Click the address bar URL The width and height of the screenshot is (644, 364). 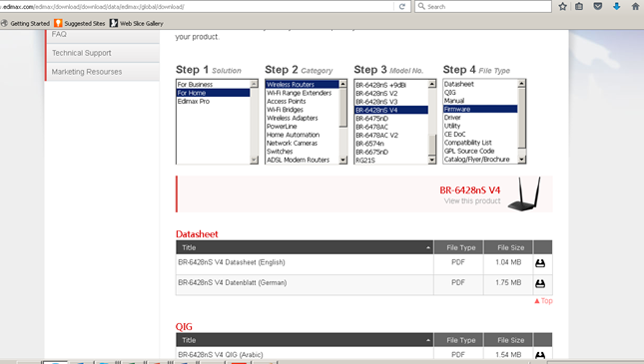(x=197, y=7)
